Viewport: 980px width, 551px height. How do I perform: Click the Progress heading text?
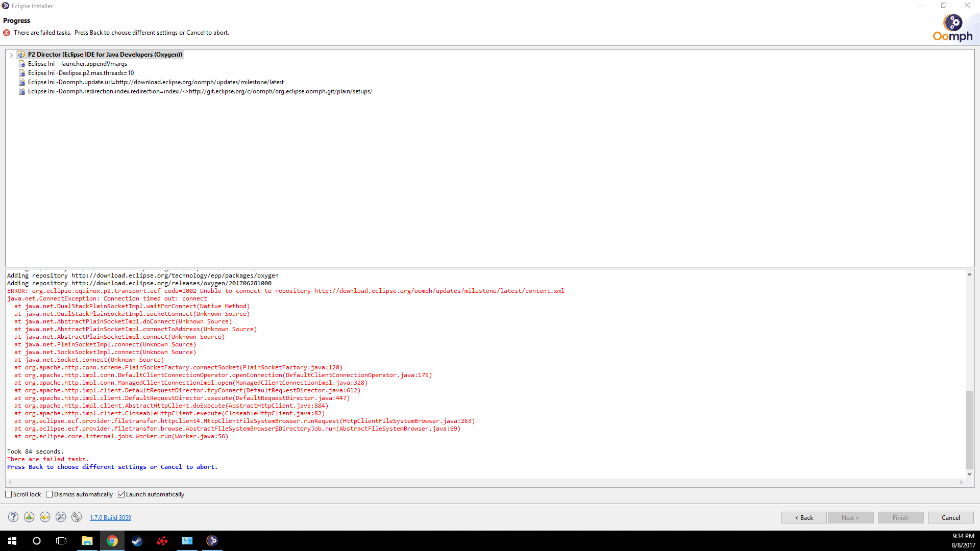pyautogui.click(x=17, y=20)
